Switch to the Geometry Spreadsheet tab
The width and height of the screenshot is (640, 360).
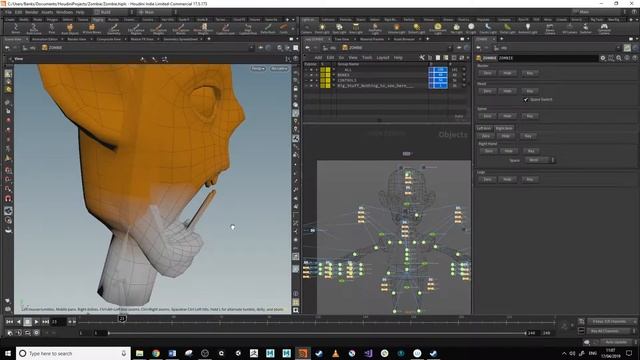[x=180, y=39]
